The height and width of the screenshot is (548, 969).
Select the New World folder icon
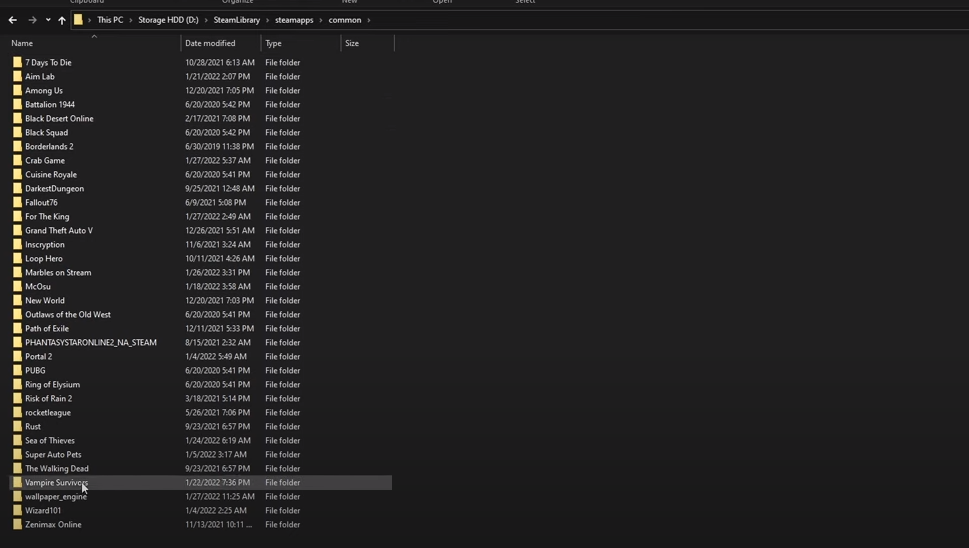click(x=17, y=300)
